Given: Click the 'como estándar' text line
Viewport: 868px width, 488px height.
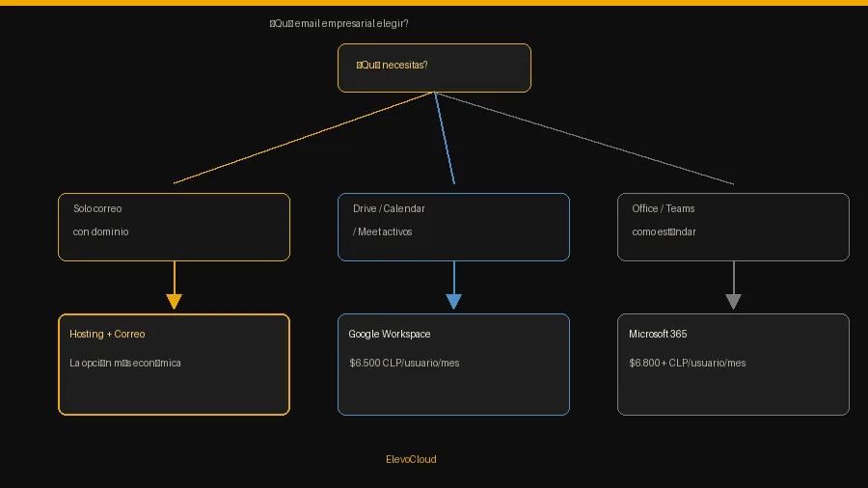Looking at the screenshot, I should coord(664,231).
